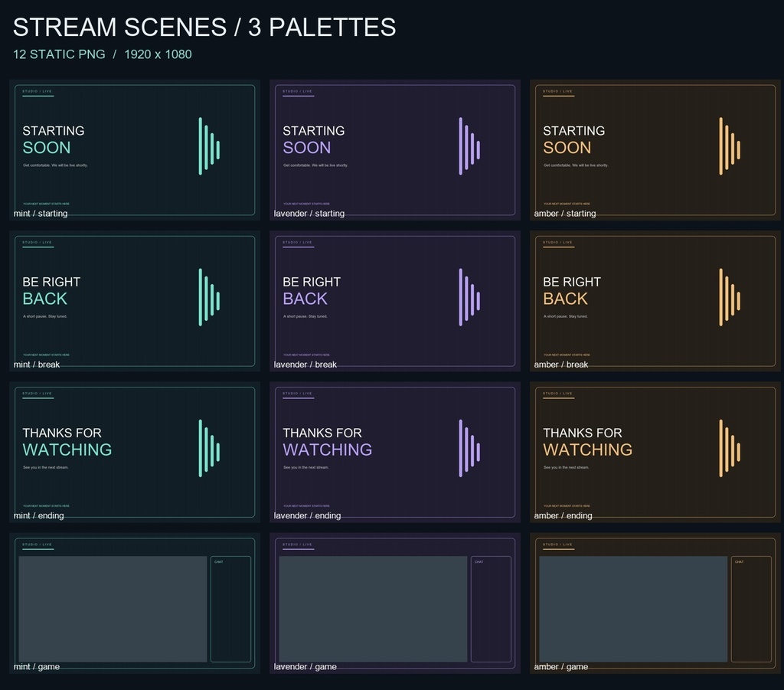Click the mint soundwave logo in the ending scene
Screen dimensions: 784x690
pyautogui.click(x=209, y=448)
